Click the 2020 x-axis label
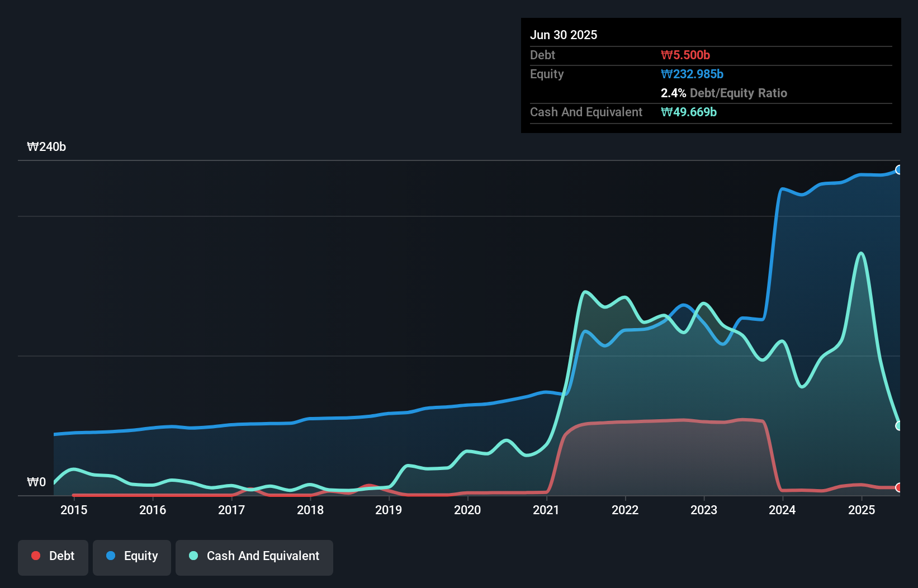This screenshot has width=918, height=588. pyautogui.click(x=467, y=510)
